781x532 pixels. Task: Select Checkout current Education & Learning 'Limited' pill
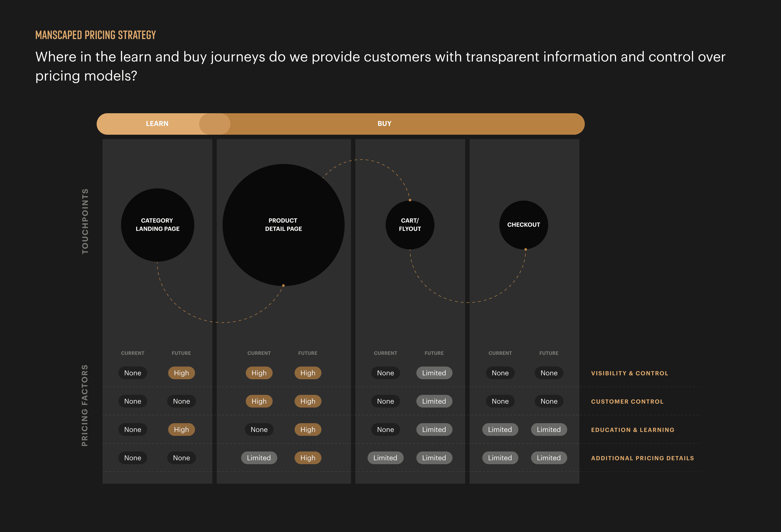(x=500, y=429)
